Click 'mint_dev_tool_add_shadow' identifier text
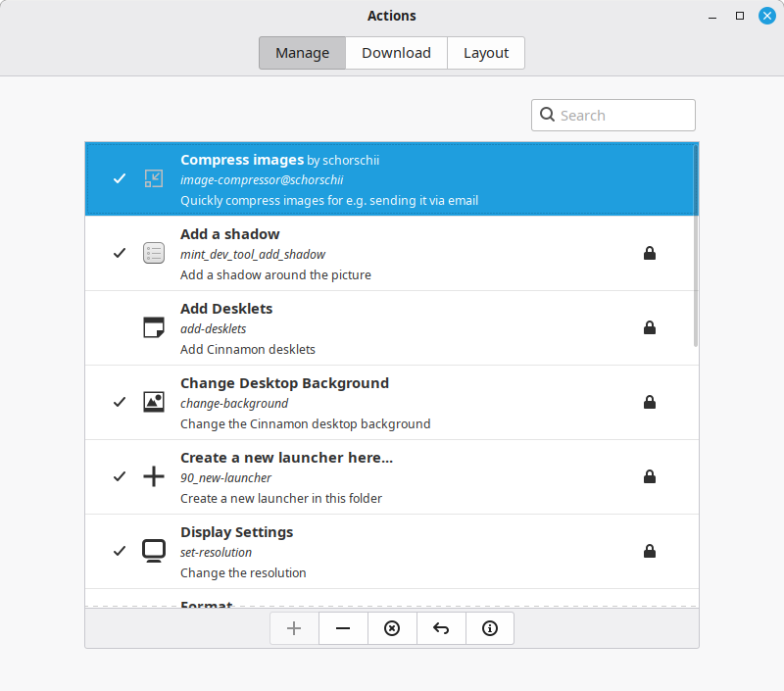Viewport: 784px width, 691px height. point(253,255)
